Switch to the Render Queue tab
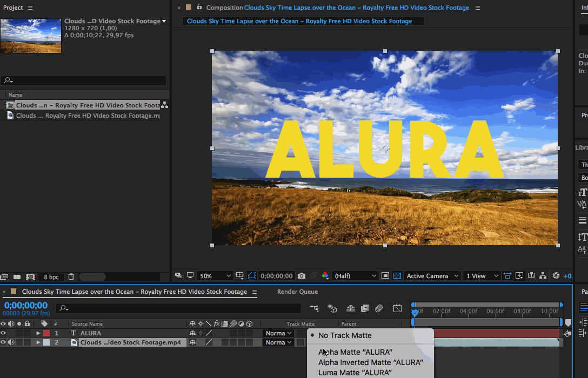 pyautogui.click(x=297, y=292)
